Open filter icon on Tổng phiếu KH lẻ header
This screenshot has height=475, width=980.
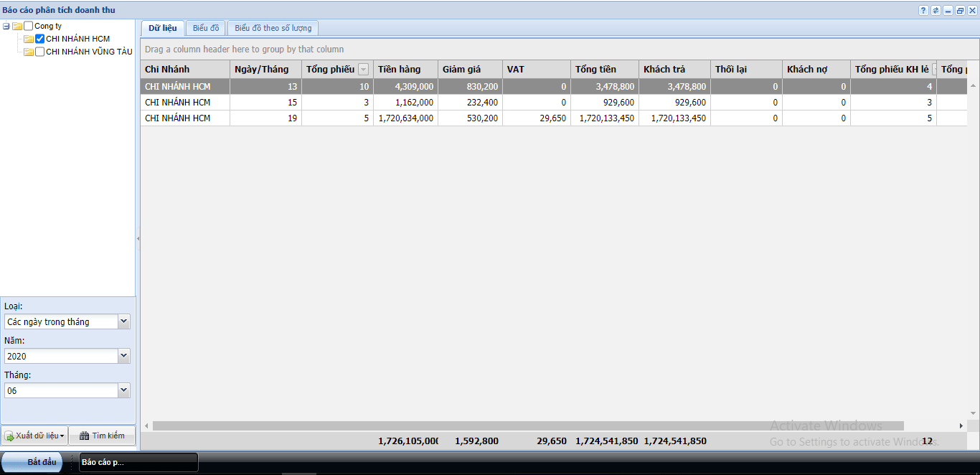click(x=934, y=70)
